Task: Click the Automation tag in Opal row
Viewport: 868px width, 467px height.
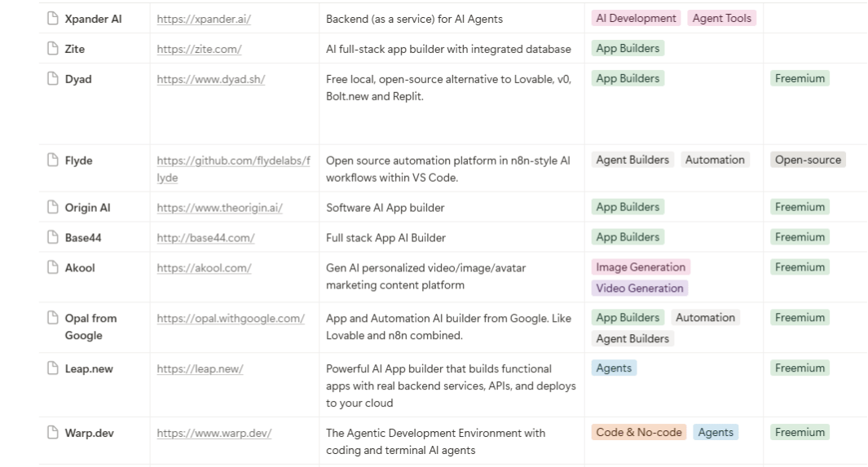Action: (705, 318)
